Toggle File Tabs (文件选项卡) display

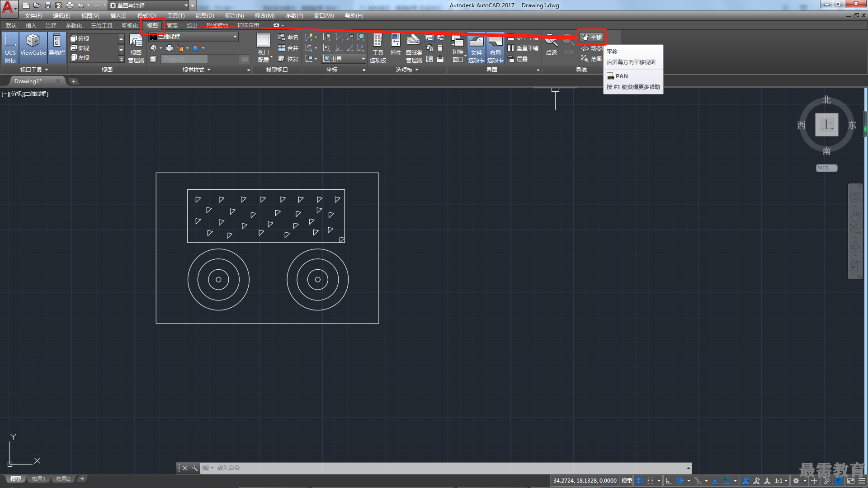pyautogui.click(x=476, y=47)
